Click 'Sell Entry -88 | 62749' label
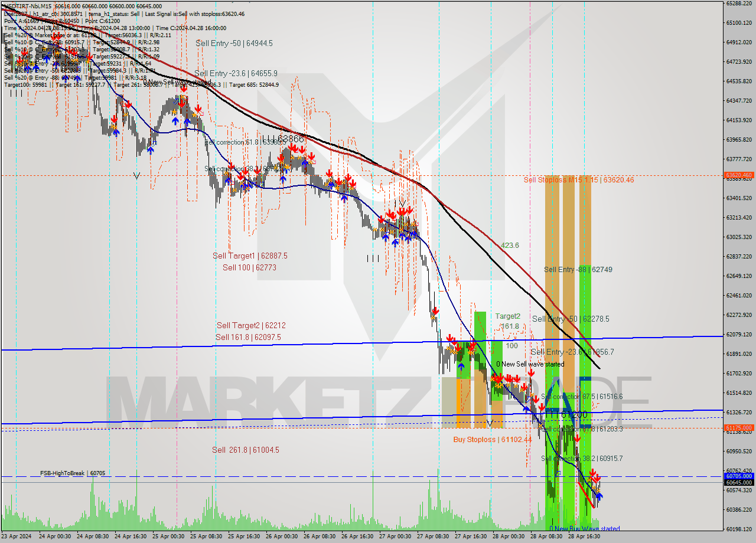Screen dimensions: 756x543 [578, 269]
